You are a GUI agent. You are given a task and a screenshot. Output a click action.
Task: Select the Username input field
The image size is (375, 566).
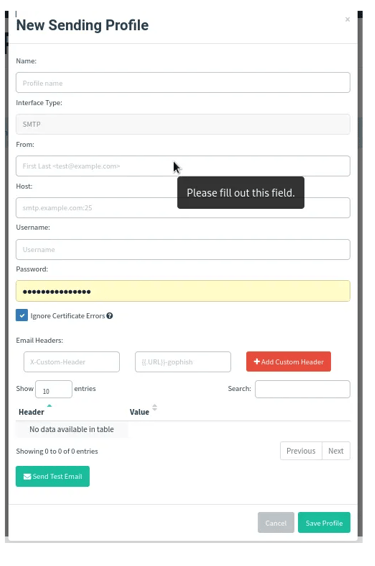click(183, 249)
